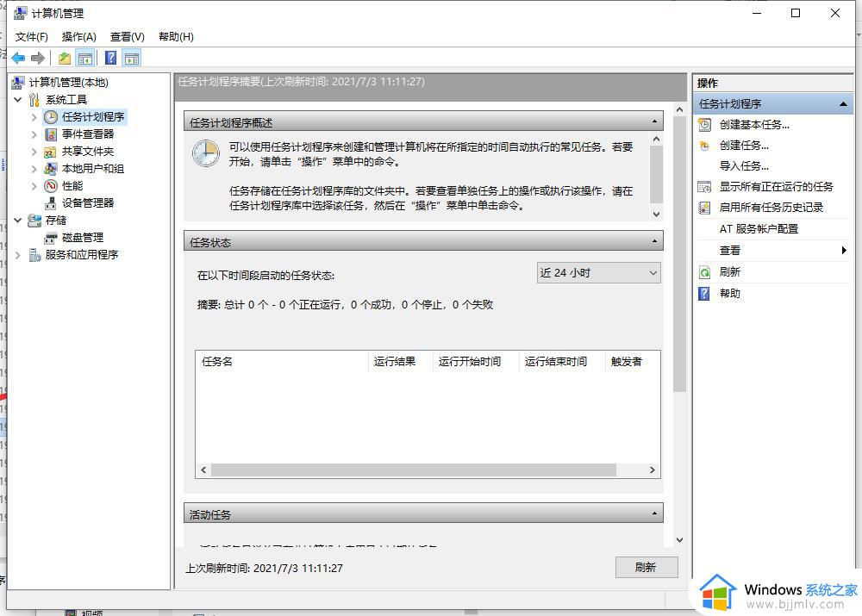Click the Forward arrow toolbar icon

38,58
